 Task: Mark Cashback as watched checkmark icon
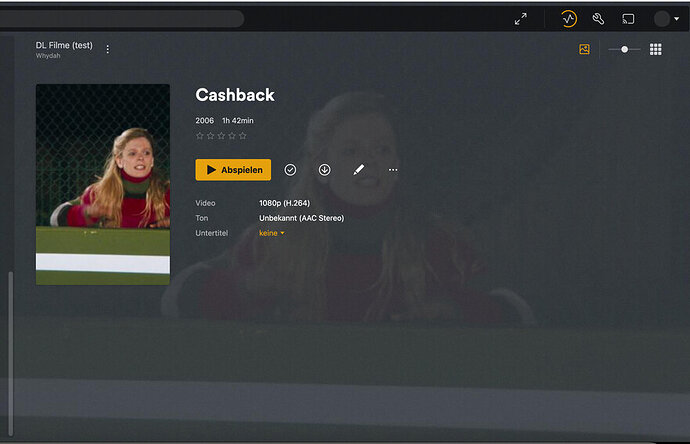pyautogui.click(x=290, y=170)
